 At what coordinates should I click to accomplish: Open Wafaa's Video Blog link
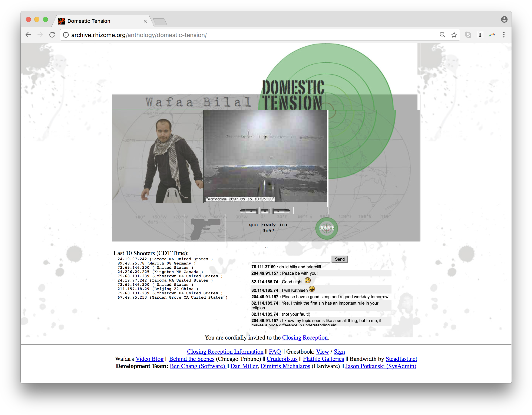click(x=149, y=359)
